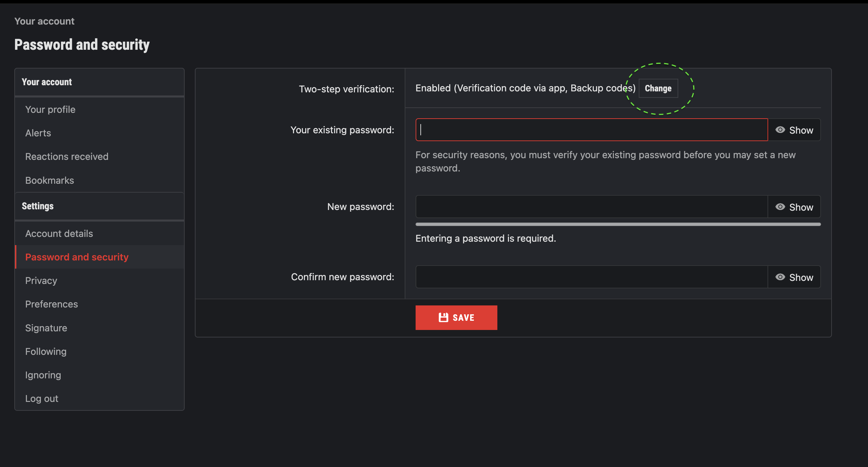Go to Alerts page
The height and width of the screenshot is (467, 868).
99,133
